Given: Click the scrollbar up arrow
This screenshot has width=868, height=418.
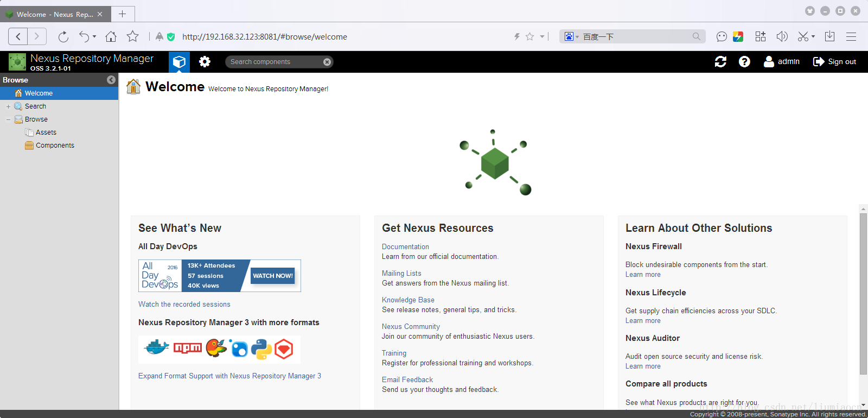Looking at the screenshot, I should pos(863,208).
